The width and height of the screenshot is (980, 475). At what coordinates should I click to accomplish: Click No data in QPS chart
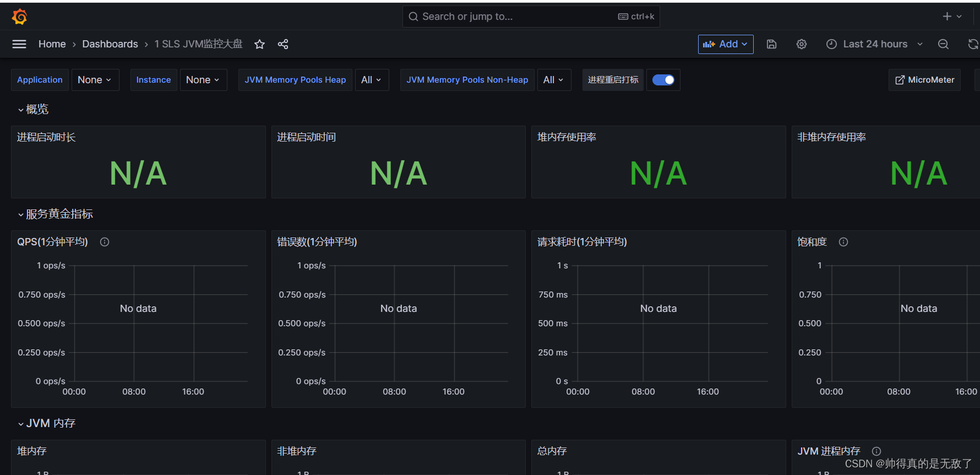(x=138, y=309)
